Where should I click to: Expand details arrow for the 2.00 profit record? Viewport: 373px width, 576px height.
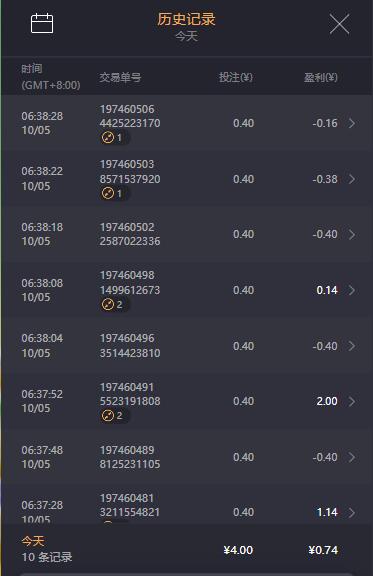pos(352,401)
